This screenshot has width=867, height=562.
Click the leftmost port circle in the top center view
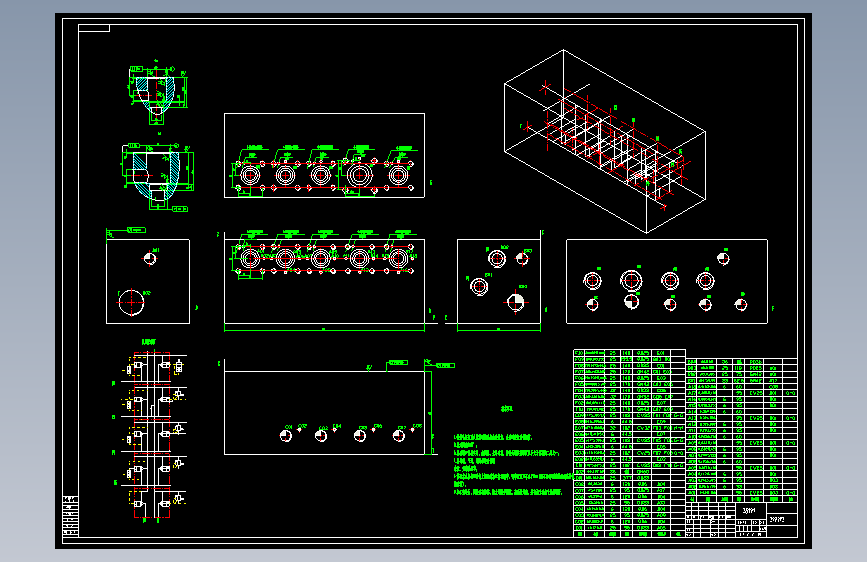(x=250, y=175)
